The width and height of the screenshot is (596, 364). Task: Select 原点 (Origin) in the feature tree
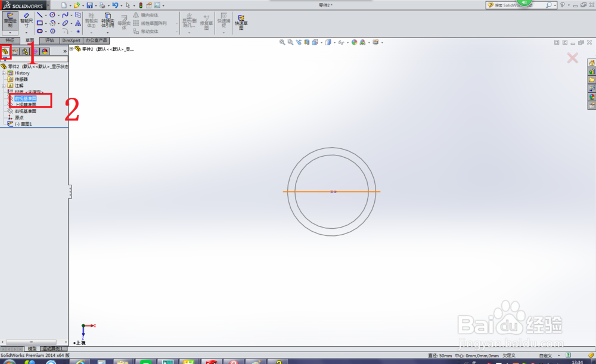pos(19,118)
